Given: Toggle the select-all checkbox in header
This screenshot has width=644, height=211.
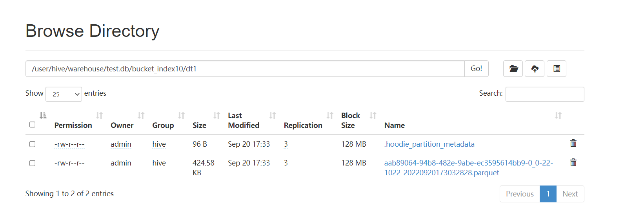Looking at the screenshot, I should tap(33, 124).
